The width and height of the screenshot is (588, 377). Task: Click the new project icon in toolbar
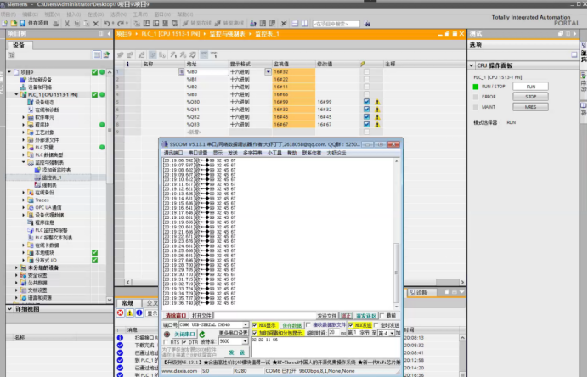tap(4, 23)
